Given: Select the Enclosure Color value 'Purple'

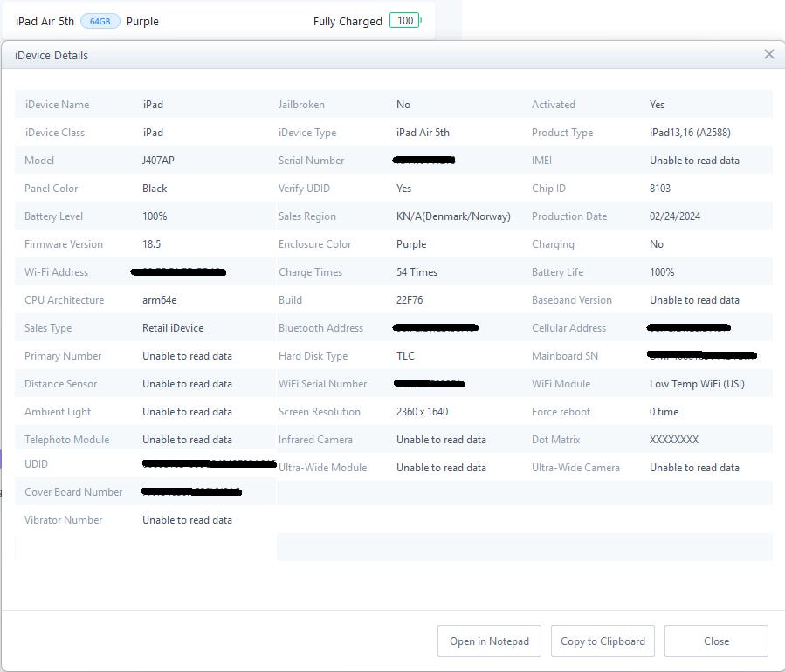Looking at the screenshot, I should [x=411, y=244].
